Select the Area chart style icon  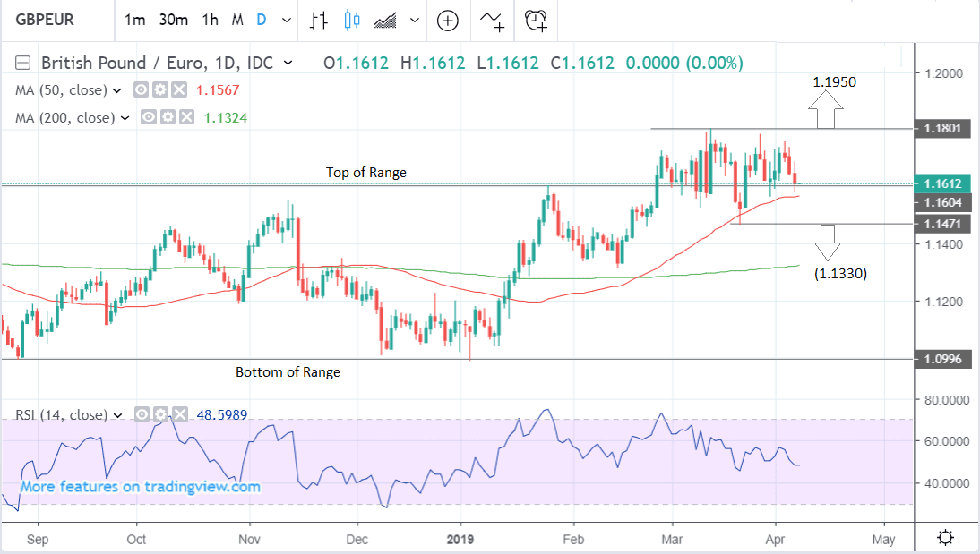pyautogui.click(x=386, y=21)
